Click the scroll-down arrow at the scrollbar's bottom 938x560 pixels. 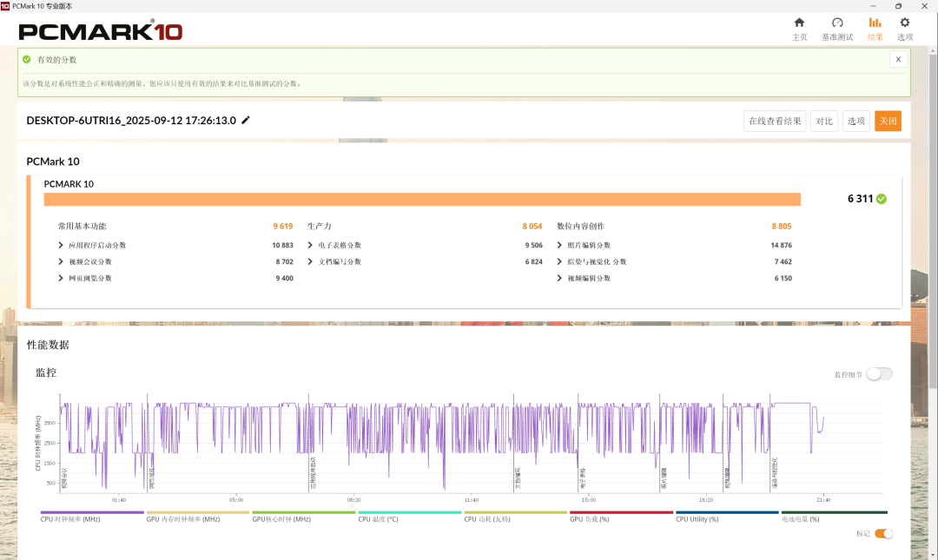tap(933, 556)
